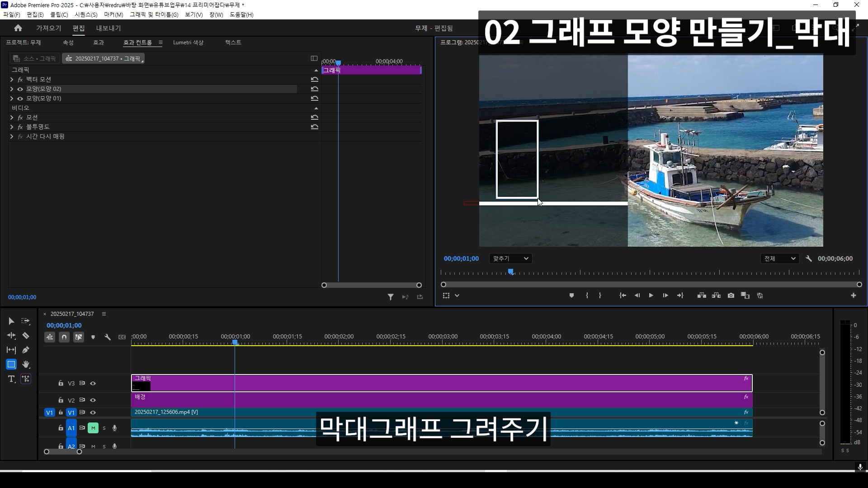
Task: Toggle mute on A1 track
Action: [x=93, y=428]
